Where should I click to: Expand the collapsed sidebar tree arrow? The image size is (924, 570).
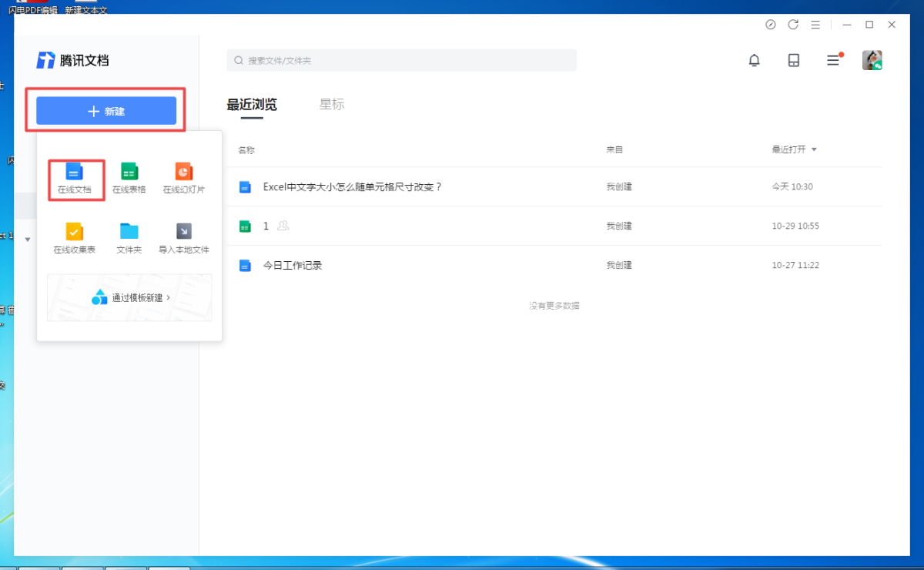tap(28, 240)
